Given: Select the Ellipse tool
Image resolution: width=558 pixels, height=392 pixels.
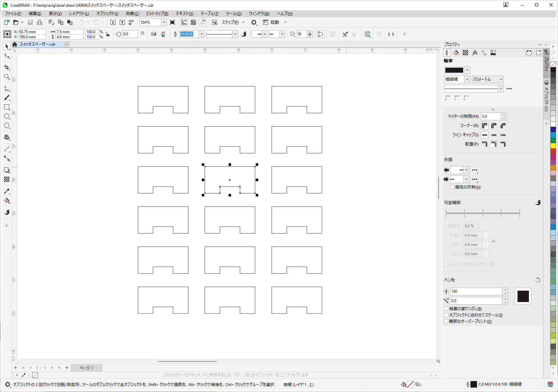Looking at the screenshot, I should (x=7, y=116).
